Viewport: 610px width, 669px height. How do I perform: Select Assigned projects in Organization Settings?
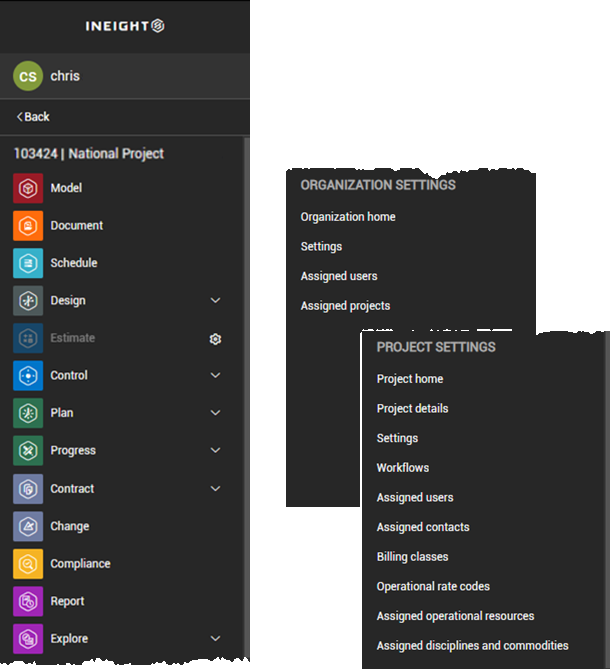point(345,306)
